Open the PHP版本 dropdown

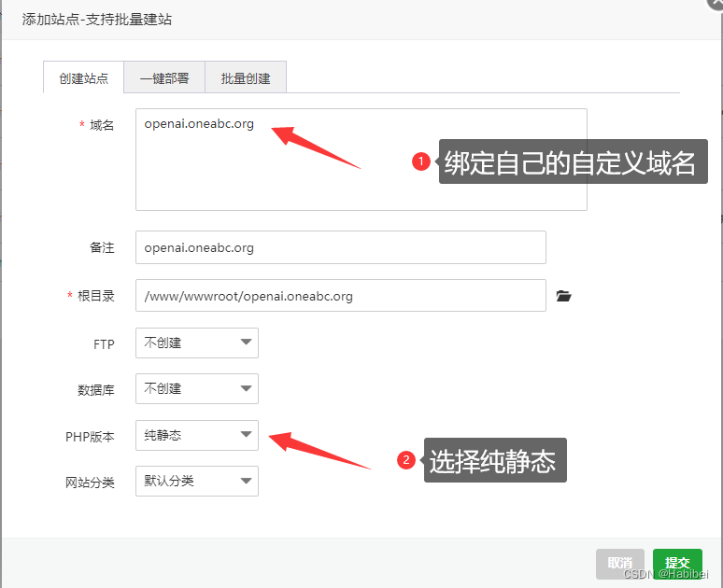197,435
